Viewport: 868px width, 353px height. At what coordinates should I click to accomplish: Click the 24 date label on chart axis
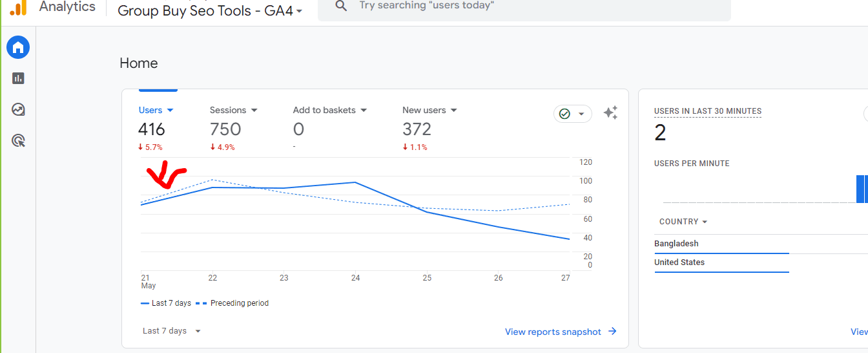point(355,278)
